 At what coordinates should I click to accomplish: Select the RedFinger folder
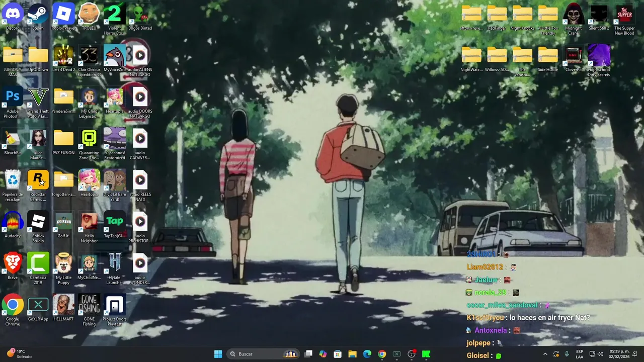[x=497, y=18]
